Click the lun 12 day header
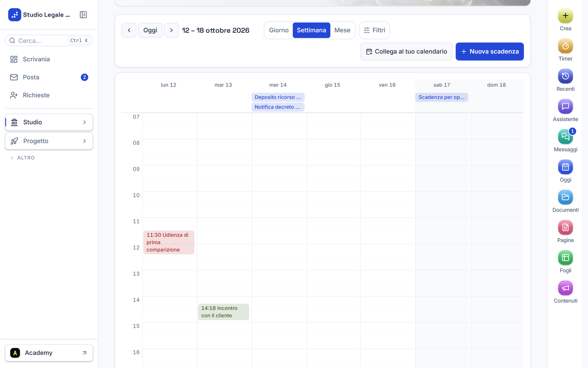 [168, 85]
